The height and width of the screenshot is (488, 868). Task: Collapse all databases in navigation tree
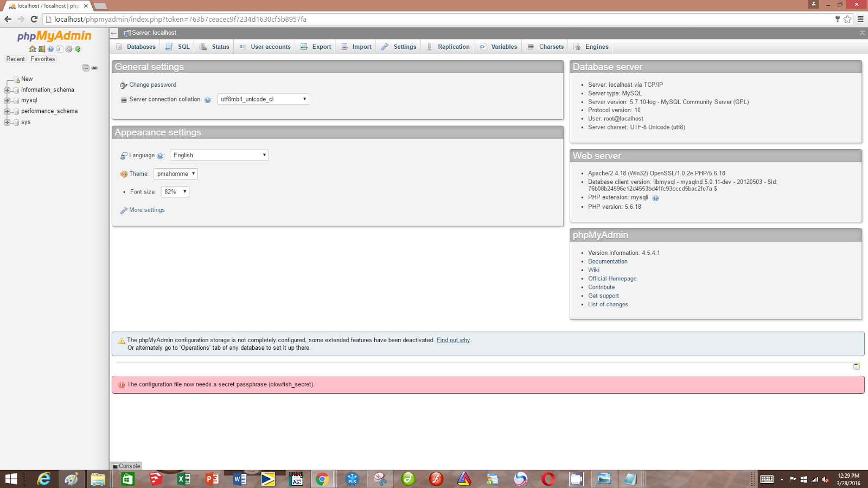[86, 68]
